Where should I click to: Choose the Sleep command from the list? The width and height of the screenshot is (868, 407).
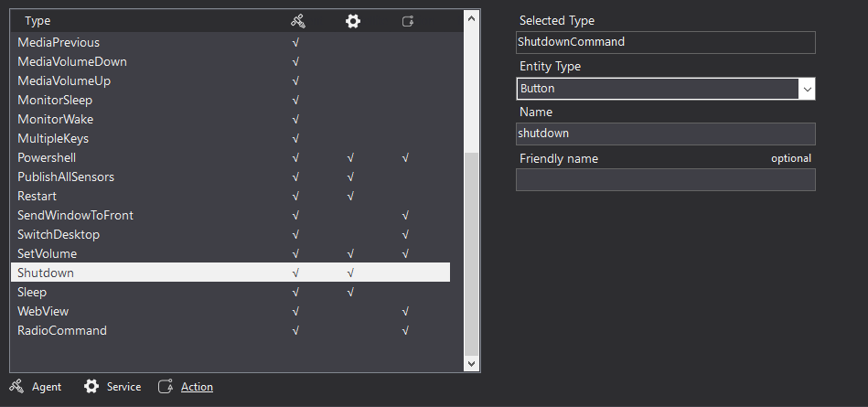tap(32, 293)
